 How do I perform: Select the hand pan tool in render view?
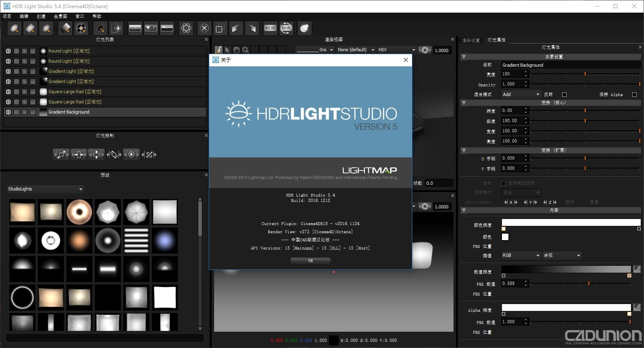click(237, 50)
